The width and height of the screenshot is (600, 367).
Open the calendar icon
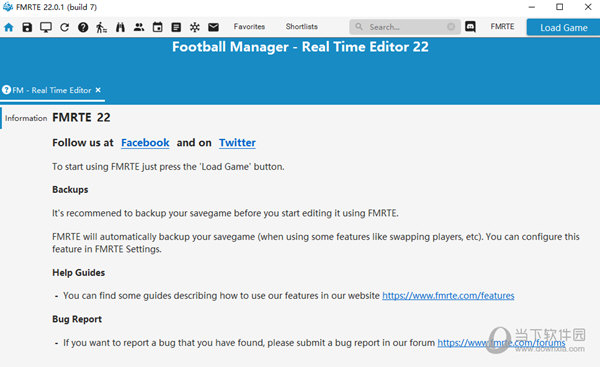click(x=157, y=27)
